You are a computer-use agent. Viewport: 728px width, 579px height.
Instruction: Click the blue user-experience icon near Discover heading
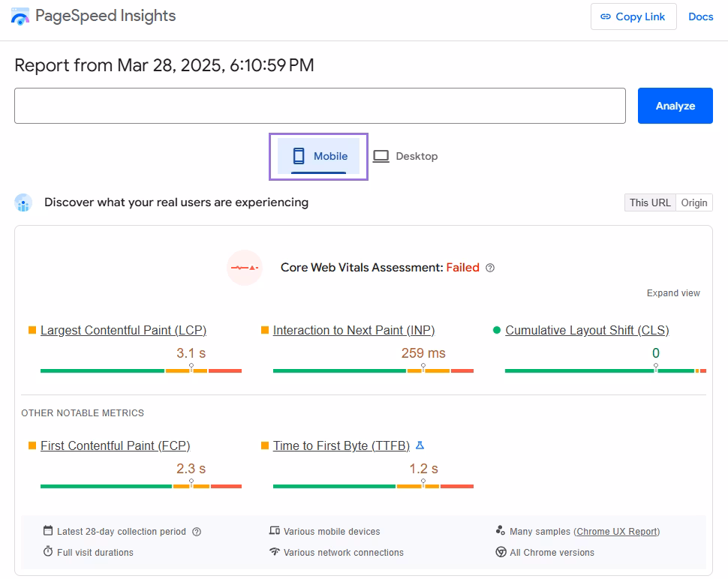tap(23, 202)
